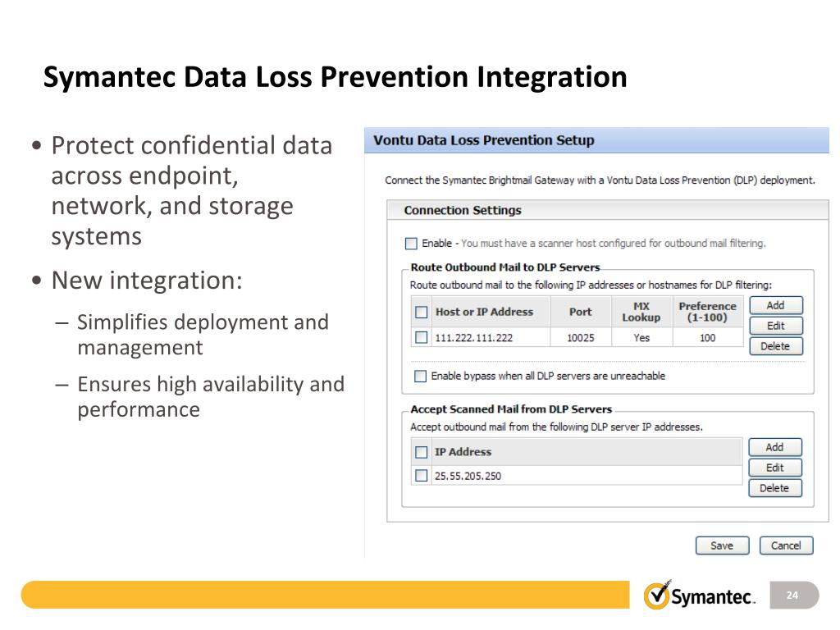
Task: Click the sub-bullet Simplifies deployment and management
Action: coord(203,335)
